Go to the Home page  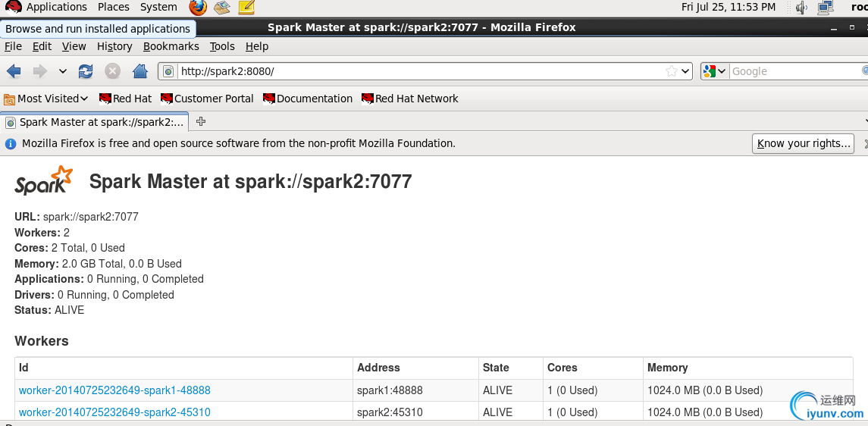coord(140,70)
